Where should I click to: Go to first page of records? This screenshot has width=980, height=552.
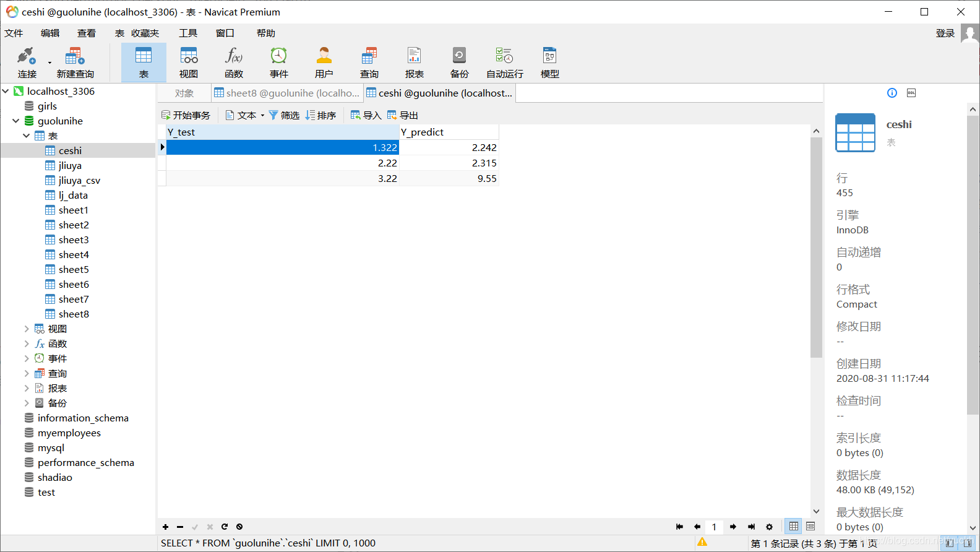point(679,527)
